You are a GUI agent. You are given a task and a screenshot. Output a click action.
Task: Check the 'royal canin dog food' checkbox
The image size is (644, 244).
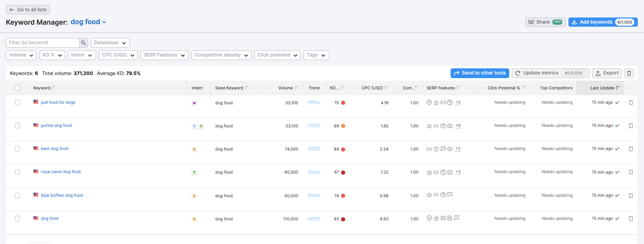tap(17, 172)
